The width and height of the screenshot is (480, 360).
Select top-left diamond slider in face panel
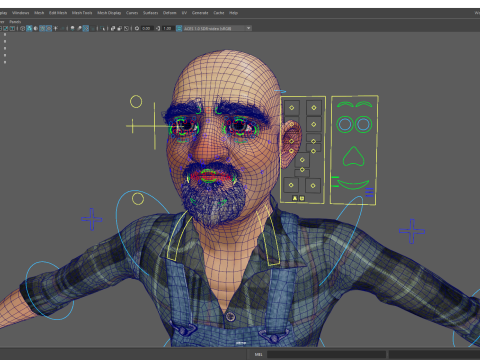point(292,108)
